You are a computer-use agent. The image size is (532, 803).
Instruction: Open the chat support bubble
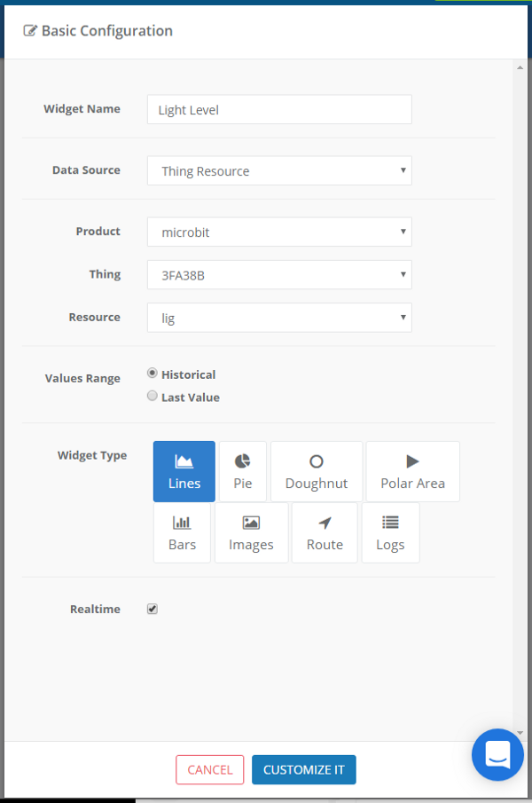coord(497,754)
